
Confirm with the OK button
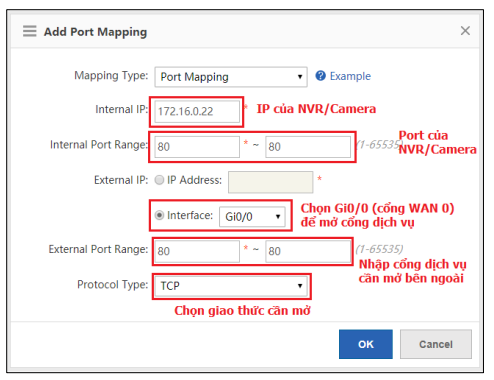[366, 344]
